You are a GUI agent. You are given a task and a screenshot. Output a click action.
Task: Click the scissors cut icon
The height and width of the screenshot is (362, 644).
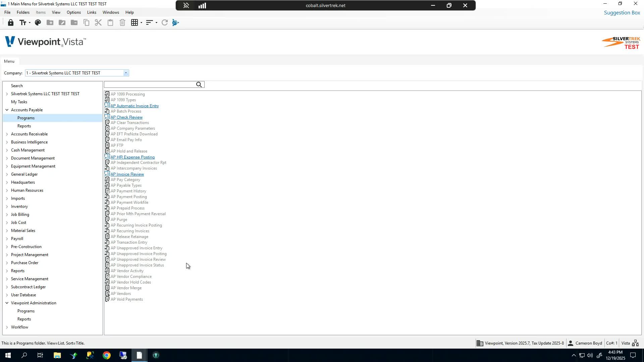click(x=98, y=22)
